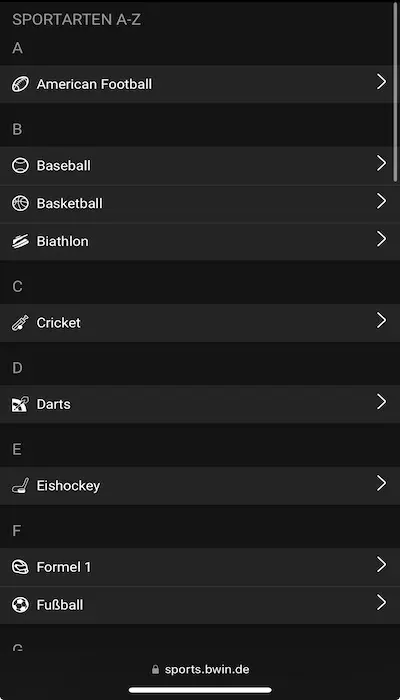Image resolution: width=400 pixels, height=700 pixels.
Task: Expand the Darts row chevron
Action: pos(381,402)
